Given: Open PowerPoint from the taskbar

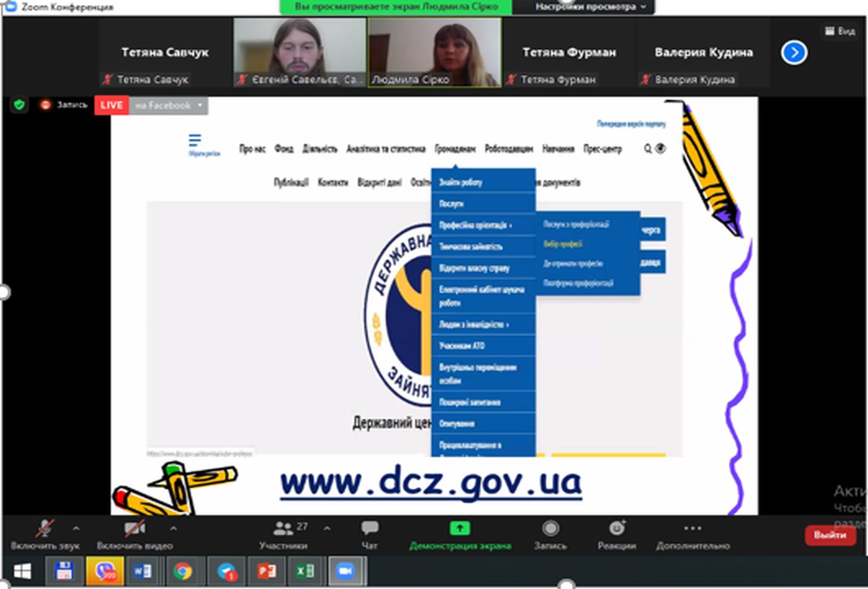Looking at the screenshot, I should [x=267, y=570].
